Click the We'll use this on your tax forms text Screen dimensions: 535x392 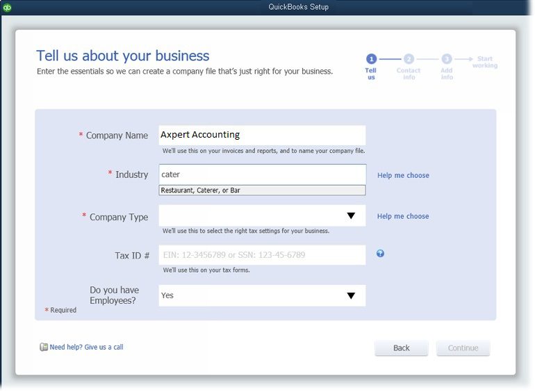(x=206, y=270)
